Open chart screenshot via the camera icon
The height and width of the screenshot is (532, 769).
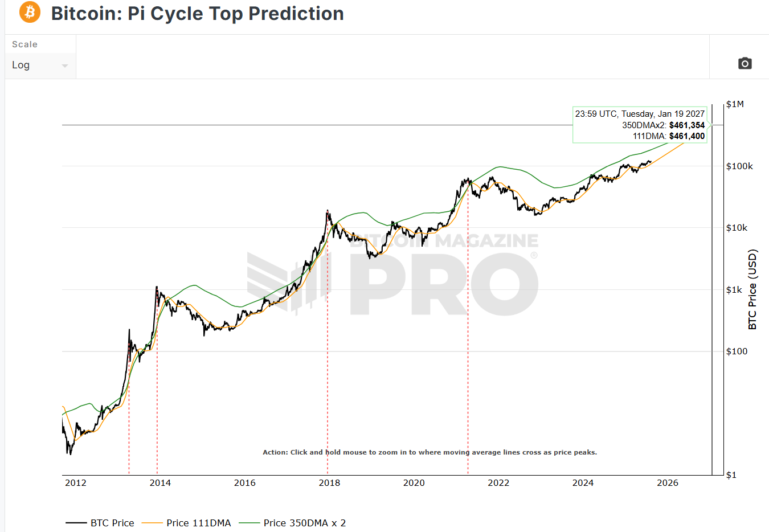tap(745, 63)
